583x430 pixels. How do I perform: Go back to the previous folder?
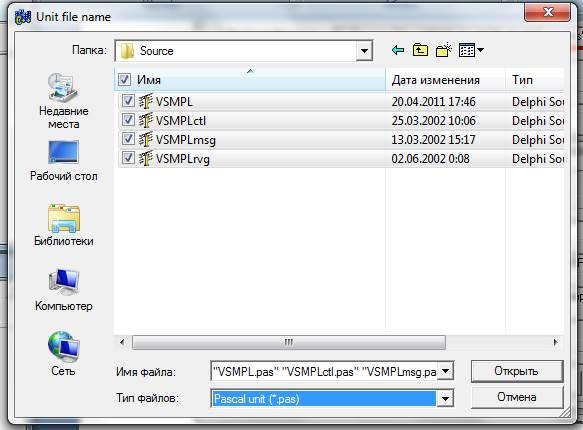pos(398,50)
